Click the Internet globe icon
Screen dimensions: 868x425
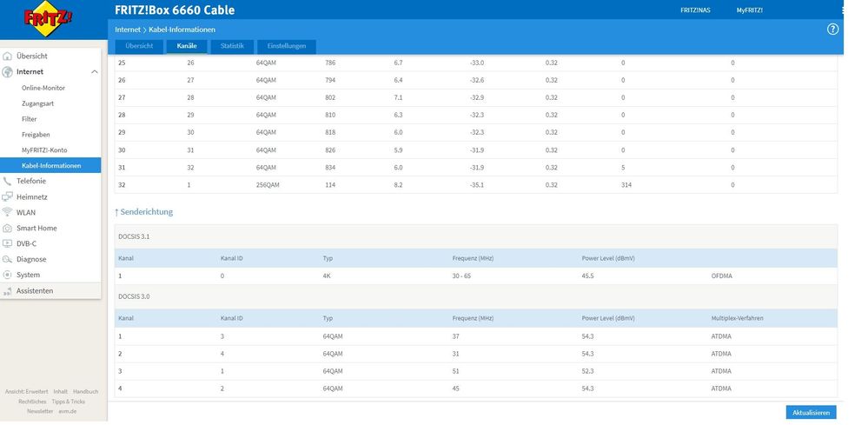click(7, 72)
